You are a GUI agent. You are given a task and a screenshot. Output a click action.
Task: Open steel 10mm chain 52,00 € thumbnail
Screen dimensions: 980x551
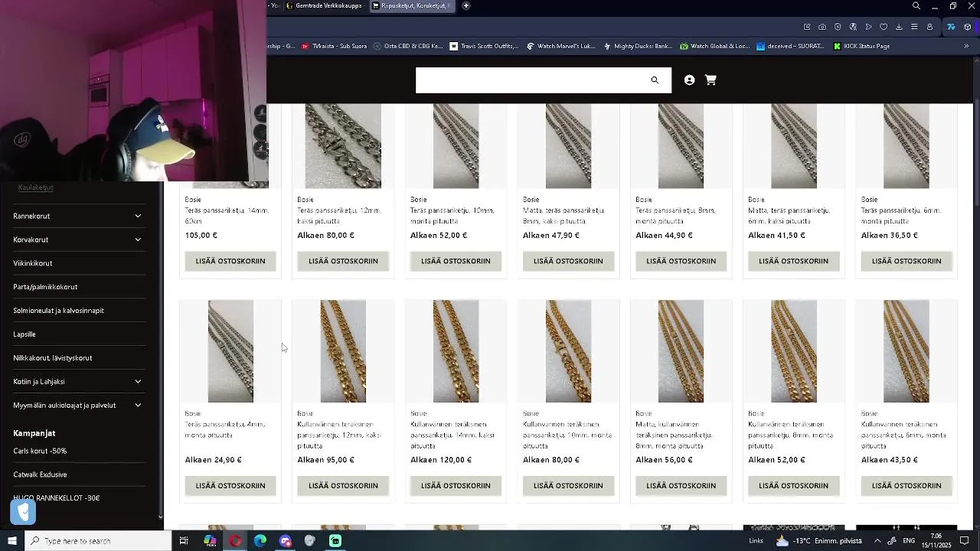pyautogui.click(x=456, y=146)
